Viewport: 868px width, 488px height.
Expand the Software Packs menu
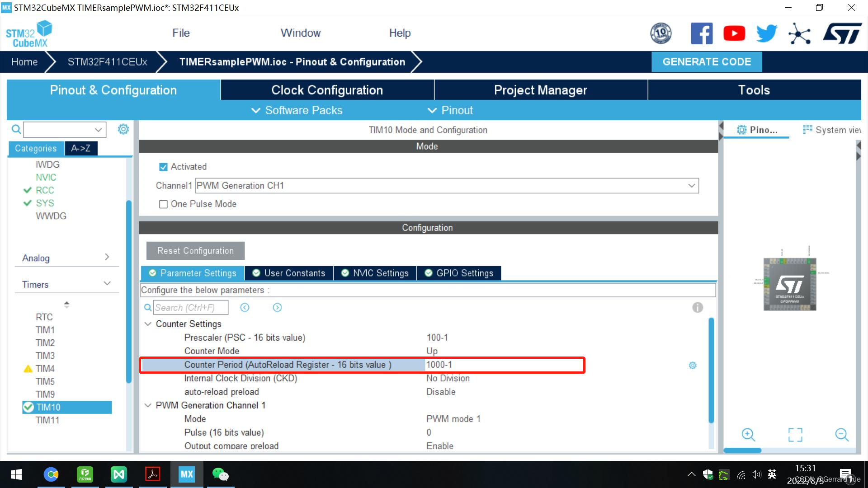click(297, 110)
